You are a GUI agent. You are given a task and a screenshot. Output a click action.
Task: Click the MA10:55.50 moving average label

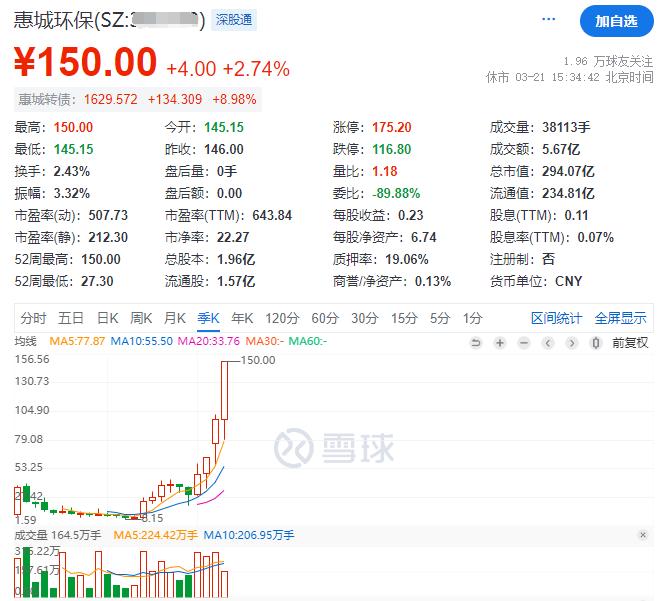(142, 341)
